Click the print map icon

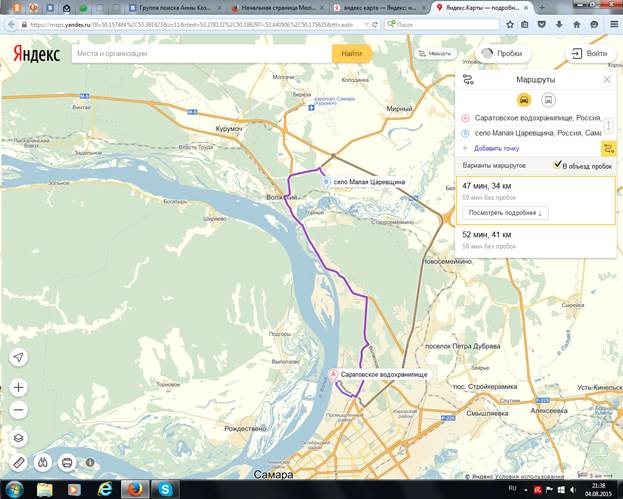click(x=67, y=462)
